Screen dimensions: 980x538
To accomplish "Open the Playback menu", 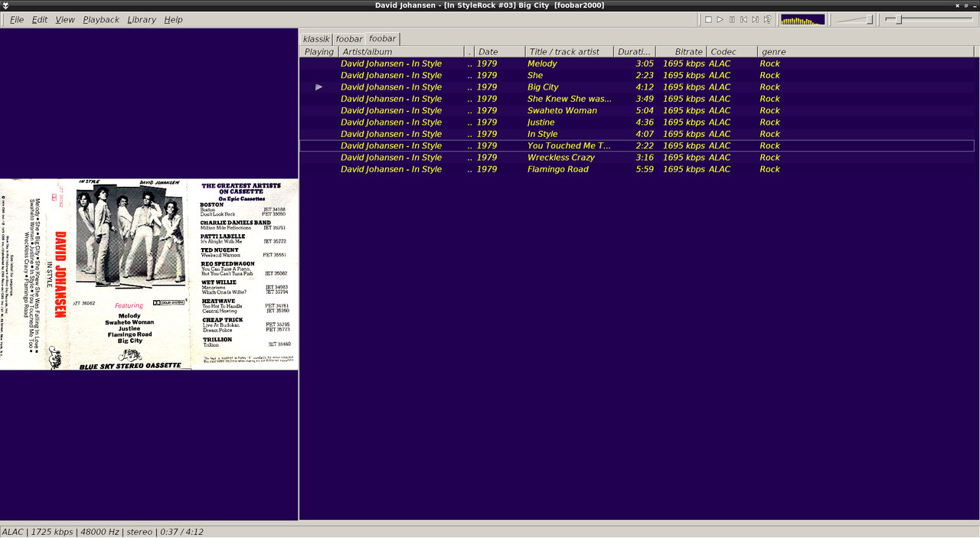I will tap(101, 19).
